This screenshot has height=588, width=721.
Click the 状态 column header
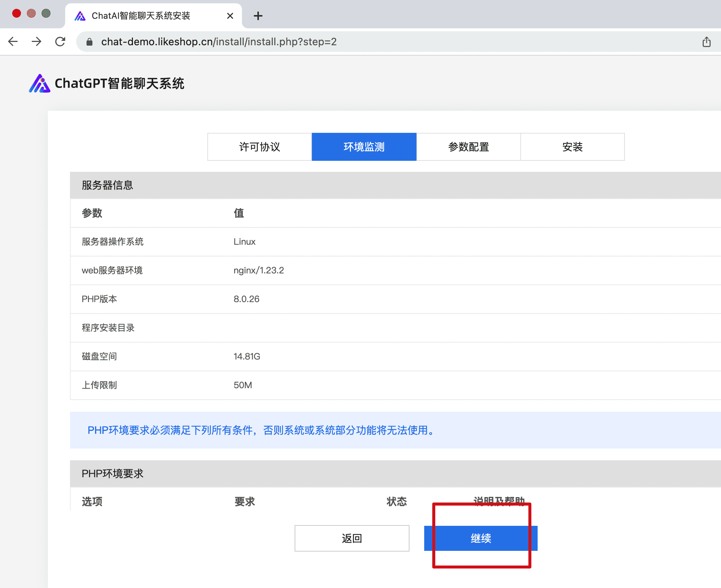click(397, 502)
